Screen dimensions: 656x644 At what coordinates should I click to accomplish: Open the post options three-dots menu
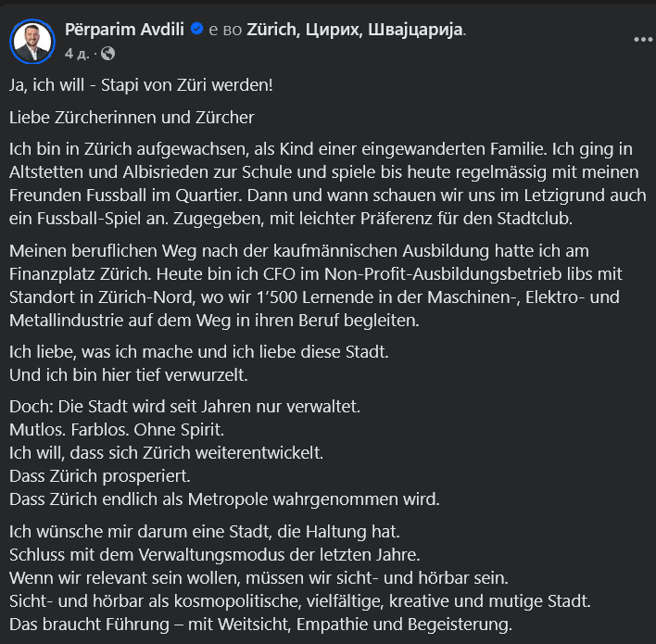coord(642,40)
